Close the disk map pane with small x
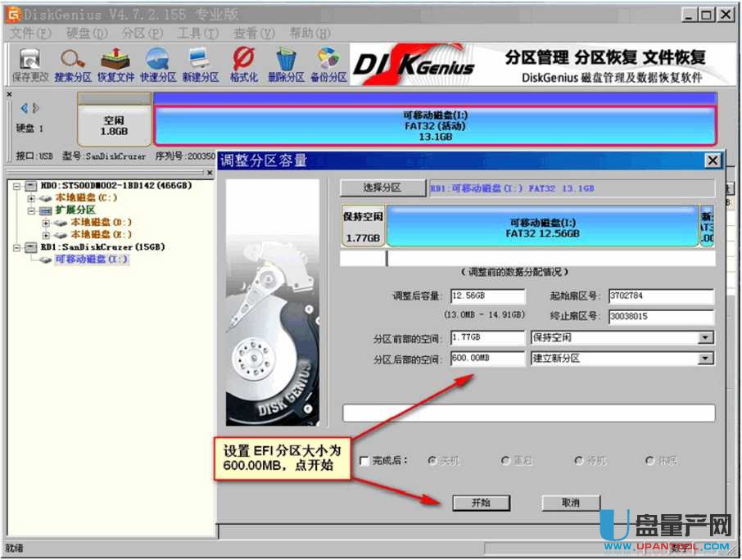Viewport: 742px width, 560px height. 9,95
